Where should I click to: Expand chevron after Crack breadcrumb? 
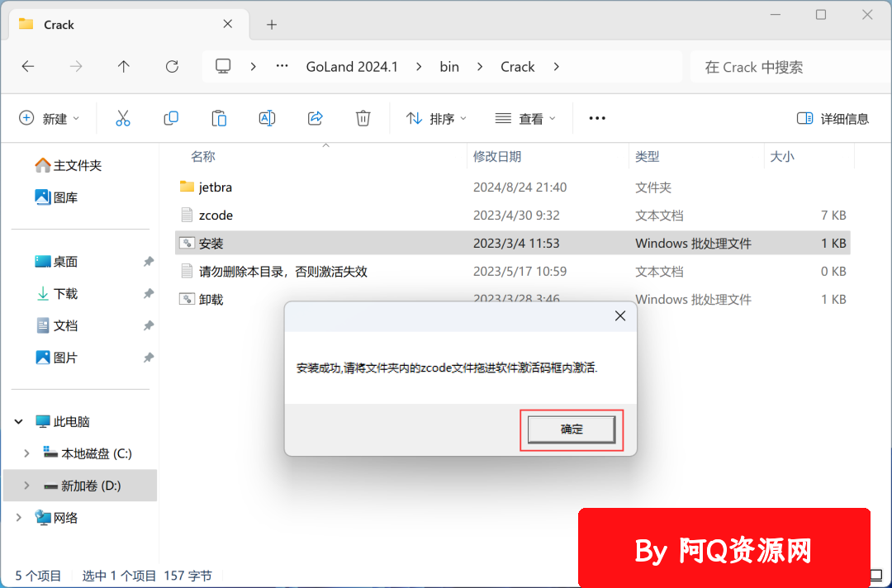557,67
